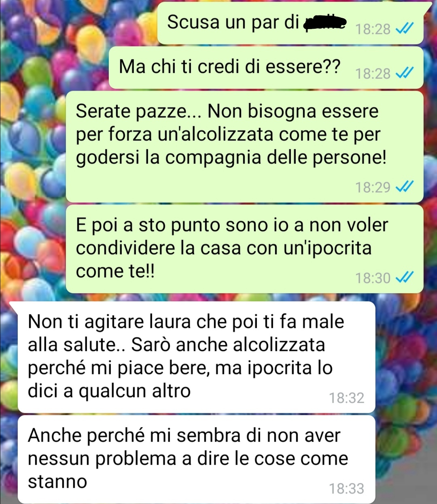The height and width of the screenshot is (504, 437).
Task: Tap the blacked-out word in first message
Action: point(325,23)
